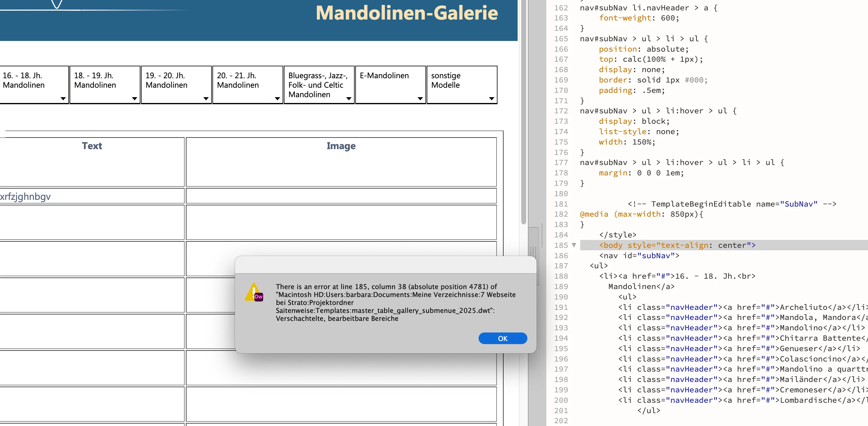Click the sonstige Modelle dropdown arrow

click(492, 98)
